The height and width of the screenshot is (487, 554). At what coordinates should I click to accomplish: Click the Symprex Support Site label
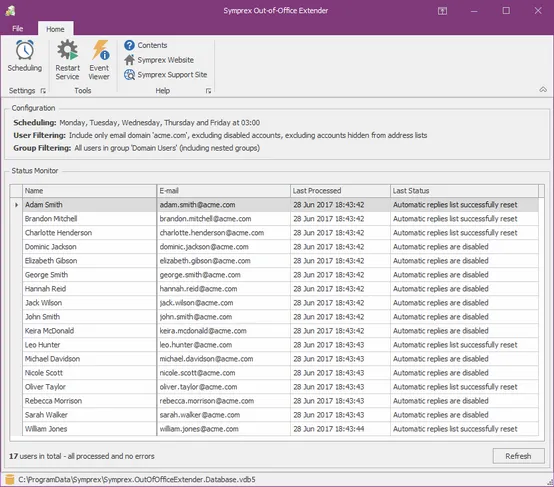click(x=172, y=75)
